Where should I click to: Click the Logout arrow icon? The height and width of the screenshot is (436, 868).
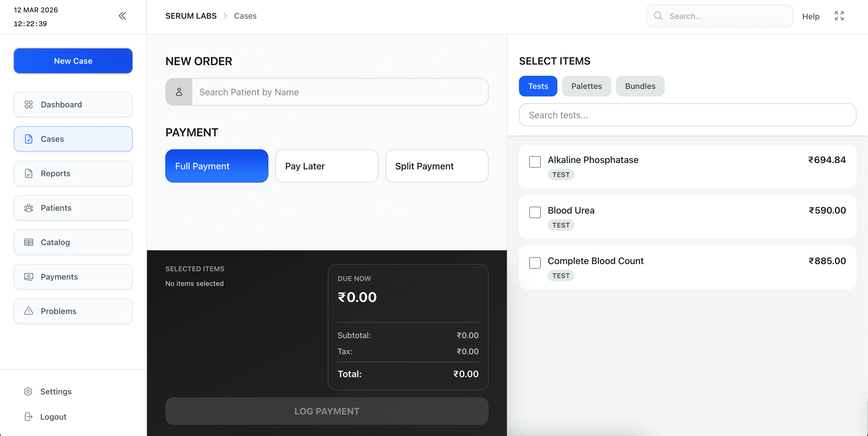coord(28,417)
